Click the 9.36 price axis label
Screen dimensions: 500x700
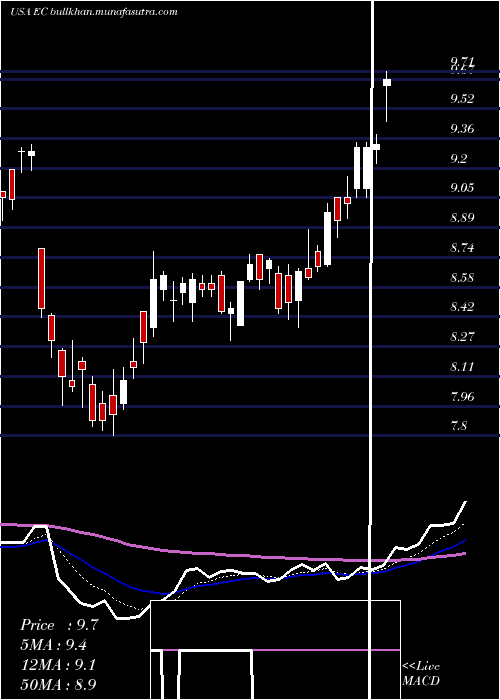[462, 129]
